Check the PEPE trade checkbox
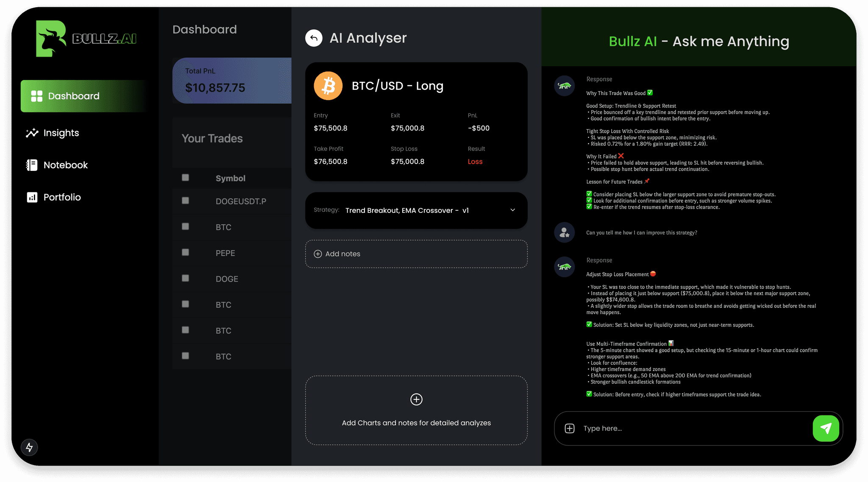The image size is (868, 482). click(185, 252)
